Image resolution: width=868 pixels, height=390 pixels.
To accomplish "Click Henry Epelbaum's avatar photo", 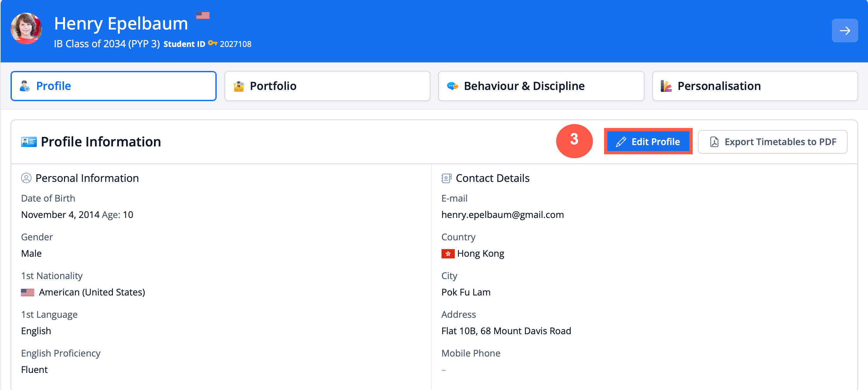I will coord(26,29).
